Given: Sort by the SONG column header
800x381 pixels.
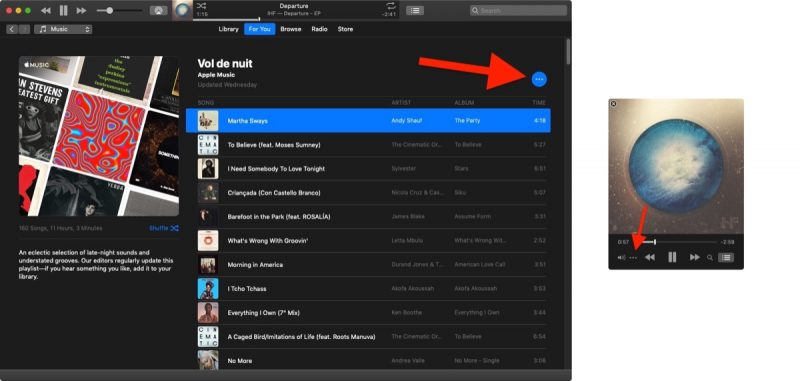Looking at the screenshot, I should (x=206, y=103).
